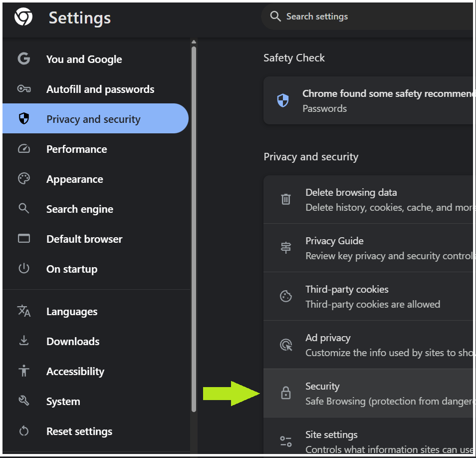Go to Autofill and passwords section

95,89
